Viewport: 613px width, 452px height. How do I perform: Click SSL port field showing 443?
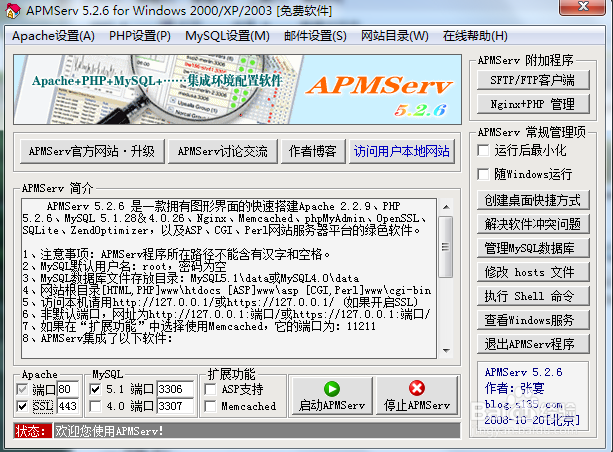coord(68,406)
